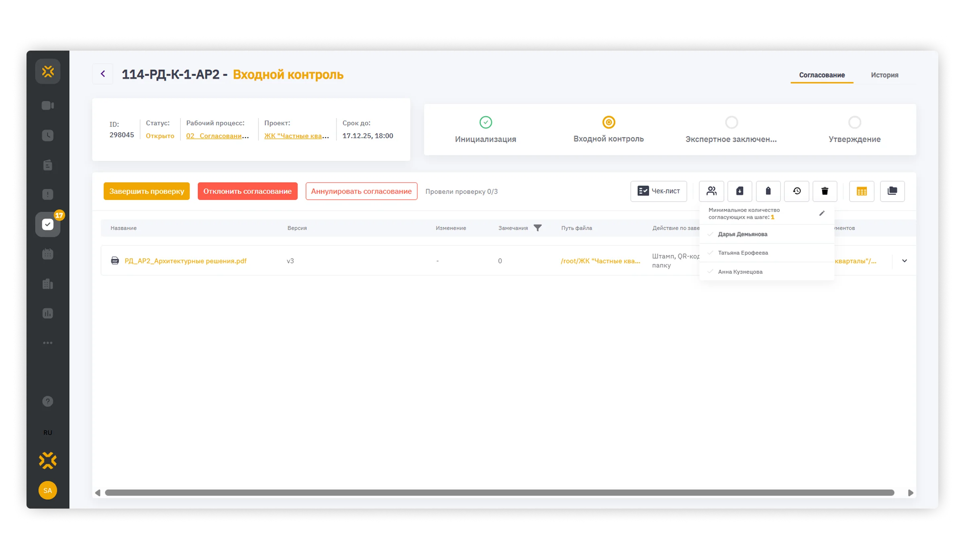Open the tasks sidebar icon with 17 badge

click(48, 224)
